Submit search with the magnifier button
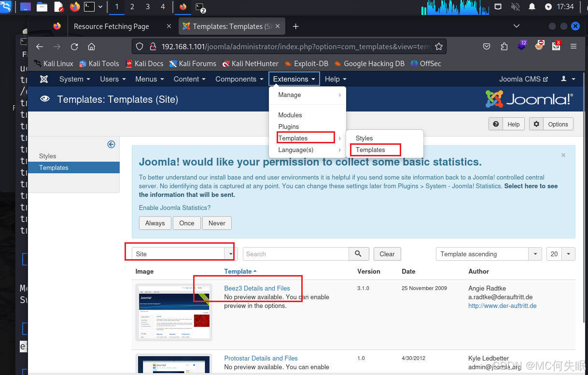The width and height of the screenshot is (588, 375). pyautogui.click(x=359, y=254)
